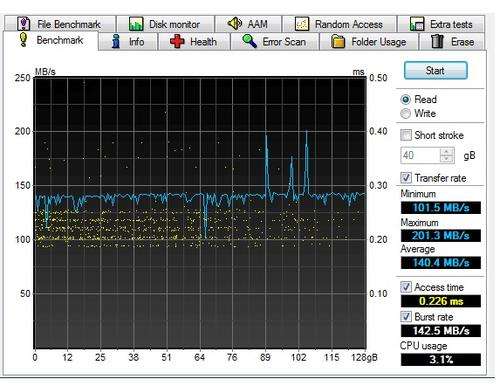The width and height of the screenshot is (500, 386).
Task: Select the Read radio button
Action: (x=406, y=99)
